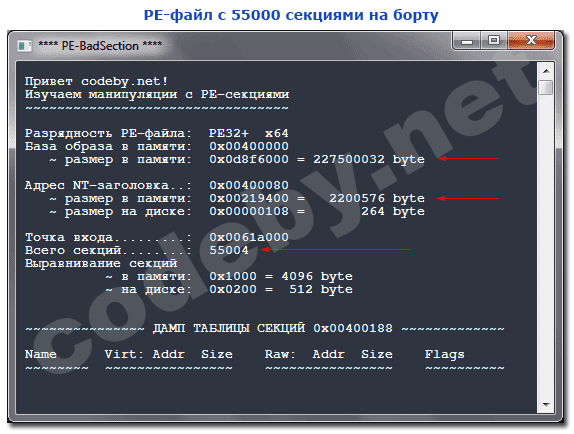Click the text 'Привет codeby.net!'
This screenshot has width=574, height=434.
click(96, 81)
